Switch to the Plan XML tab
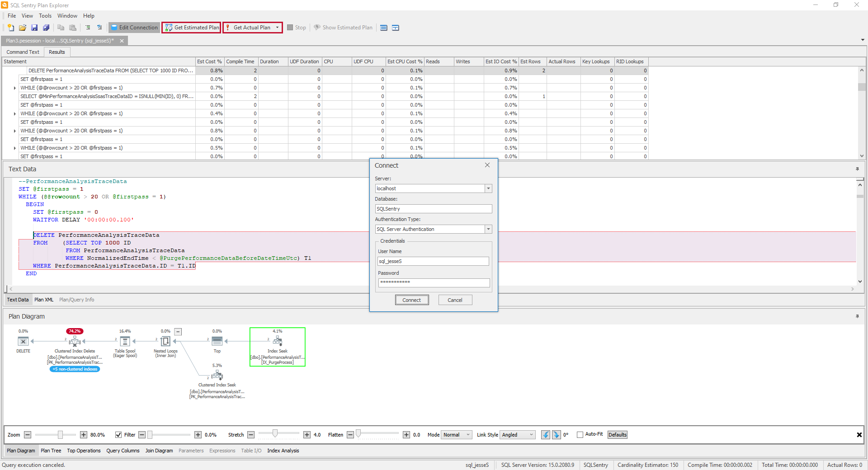 [44, 300]
